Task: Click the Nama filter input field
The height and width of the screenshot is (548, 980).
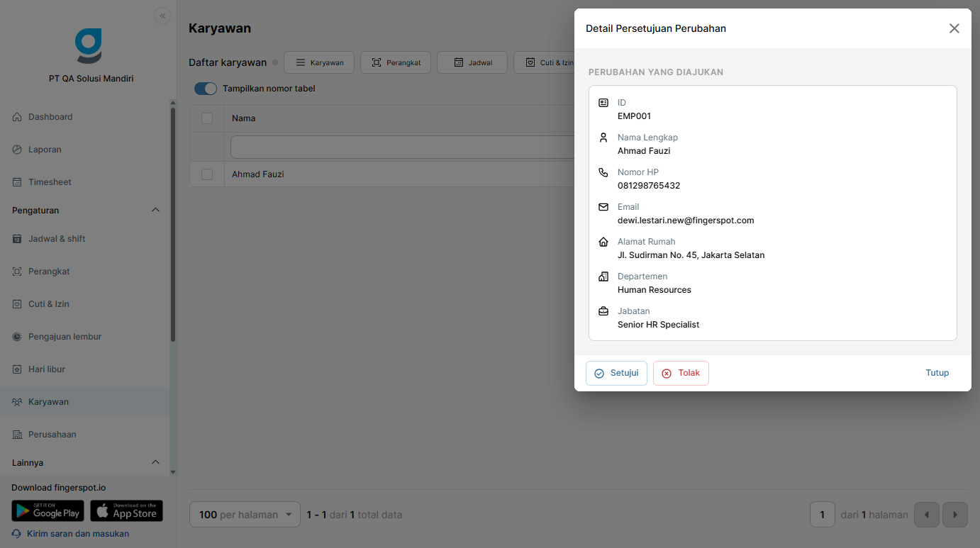Action: click(402, 147)
